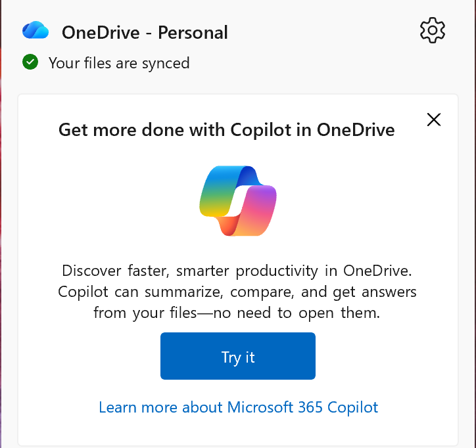Click the blue OneDrive cloud icon
Viewport: 476px width, 448px height.
(36, 31)
